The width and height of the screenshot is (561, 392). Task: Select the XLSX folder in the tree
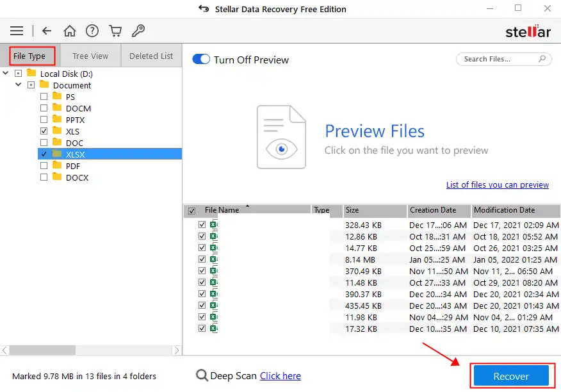110,154
